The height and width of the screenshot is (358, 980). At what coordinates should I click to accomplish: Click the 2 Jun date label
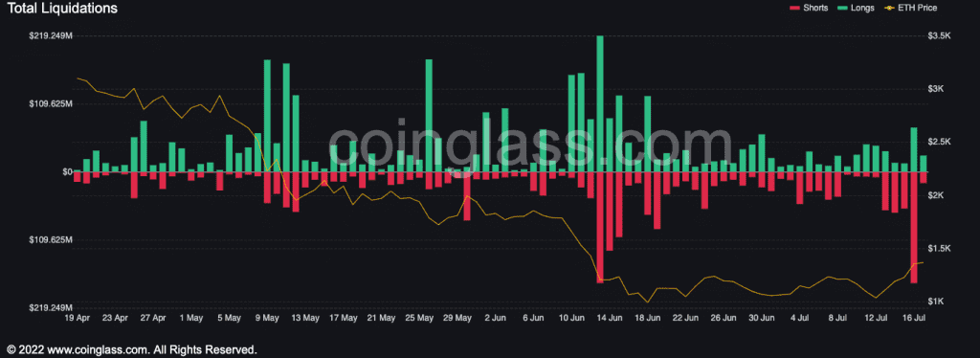pyautogui.click(x=496, y=318)
